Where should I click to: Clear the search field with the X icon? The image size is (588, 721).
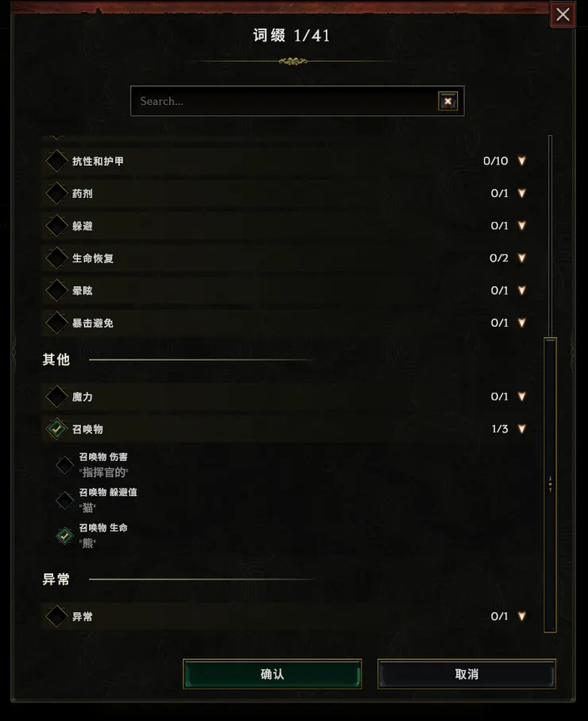click(x=447, y=101)
